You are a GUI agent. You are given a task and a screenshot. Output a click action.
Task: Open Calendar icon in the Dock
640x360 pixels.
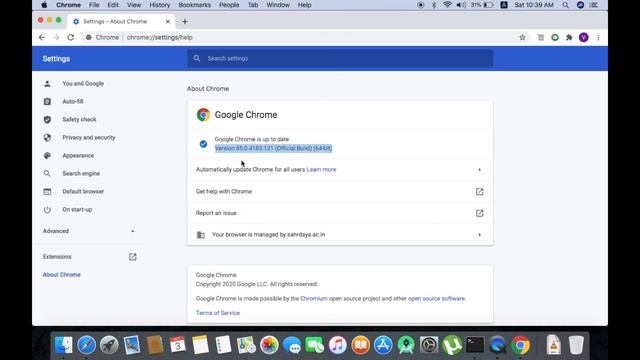click(x=178, y=345)
